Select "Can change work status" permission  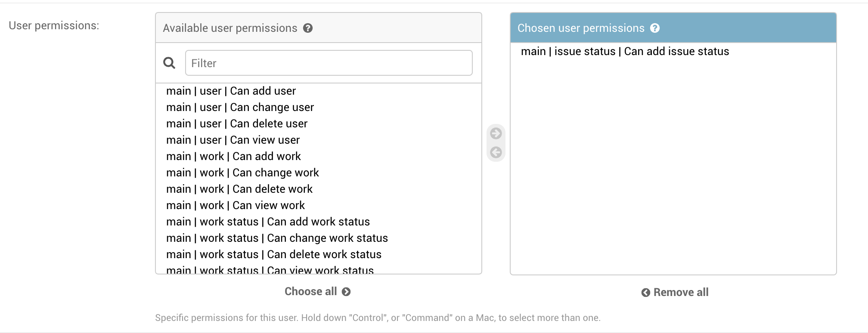277,238
